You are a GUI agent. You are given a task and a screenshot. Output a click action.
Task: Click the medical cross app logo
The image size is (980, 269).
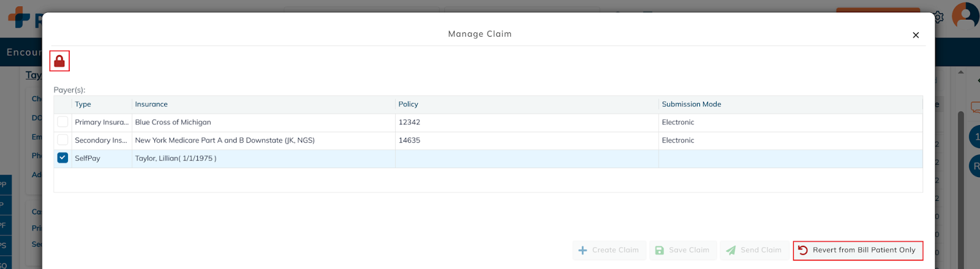(x=19, y=17)
